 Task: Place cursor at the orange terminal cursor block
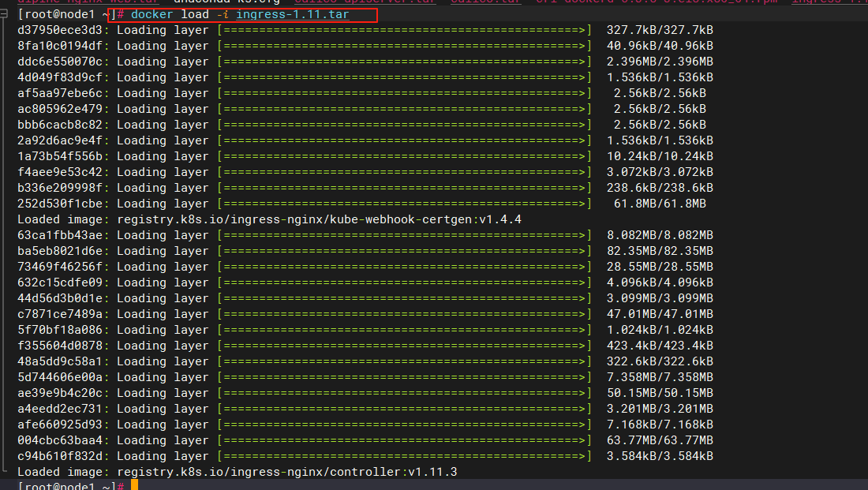click(x=134, y=485)
